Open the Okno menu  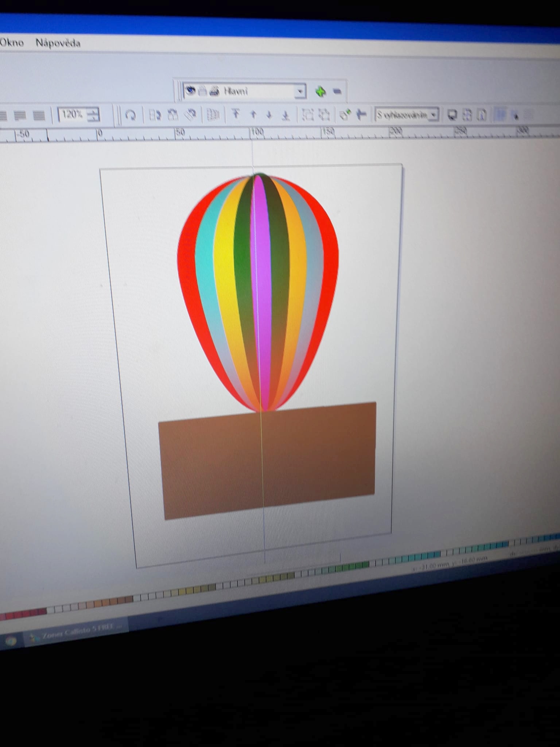12,43
